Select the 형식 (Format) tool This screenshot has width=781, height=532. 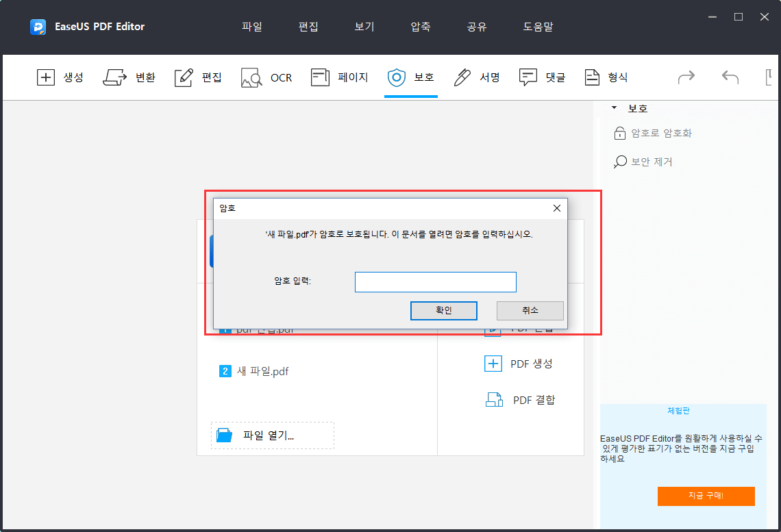[x=606, y=77]
